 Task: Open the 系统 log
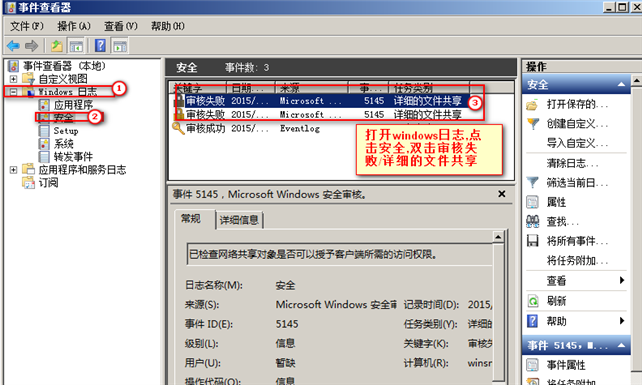click(63, 144)
